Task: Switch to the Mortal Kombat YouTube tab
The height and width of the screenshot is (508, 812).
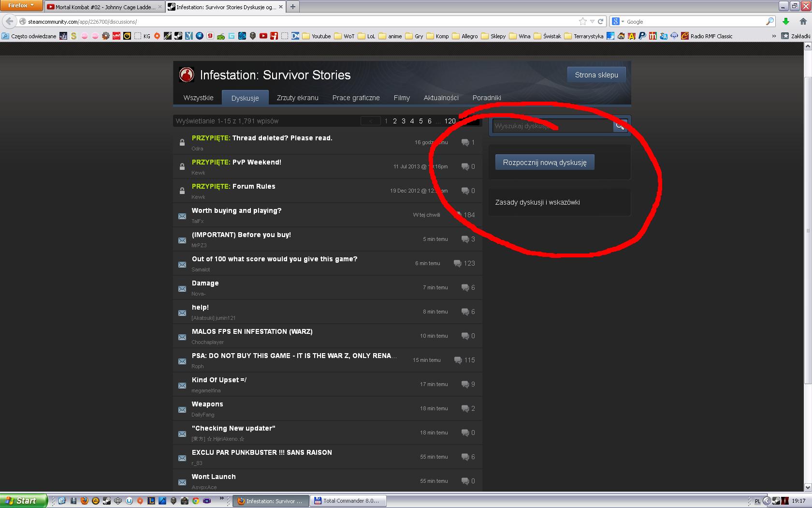Action: pos(104,7)
